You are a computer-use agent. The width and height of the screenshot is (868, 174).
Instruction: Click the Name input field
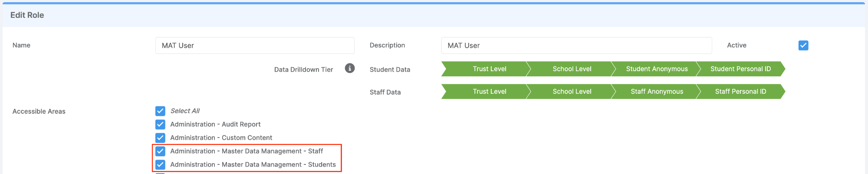pos(255,46)
